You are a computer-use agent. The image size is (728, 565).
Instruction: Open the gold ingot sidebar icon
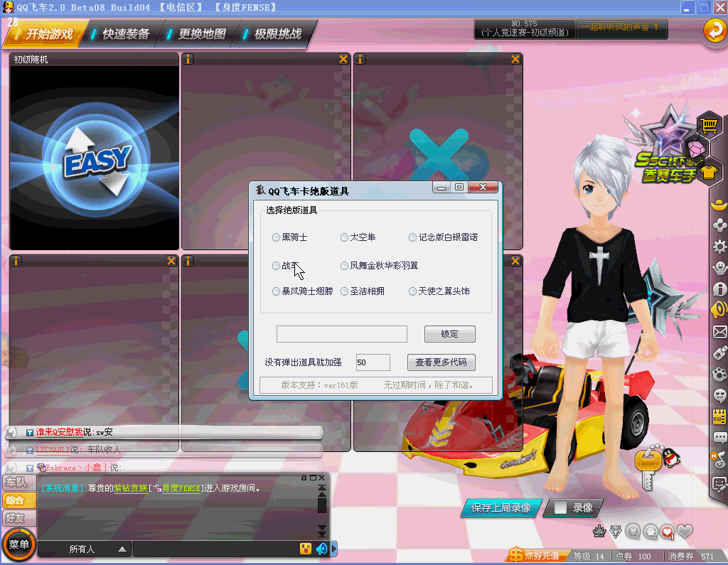(x=719, y=204)
